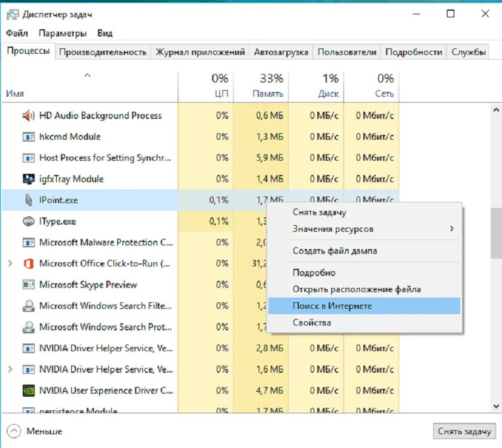Click the Microsoft Malware Protection process icon
502x448 pixels.
pyautogui.click(x=29, y=243)
